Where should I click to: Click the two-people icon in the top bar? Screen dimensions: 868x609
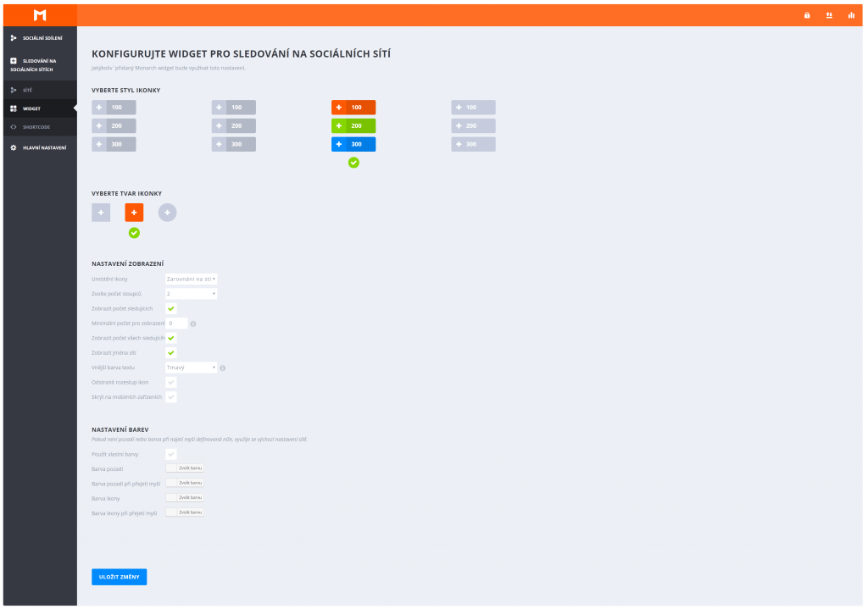click(829, 15)
